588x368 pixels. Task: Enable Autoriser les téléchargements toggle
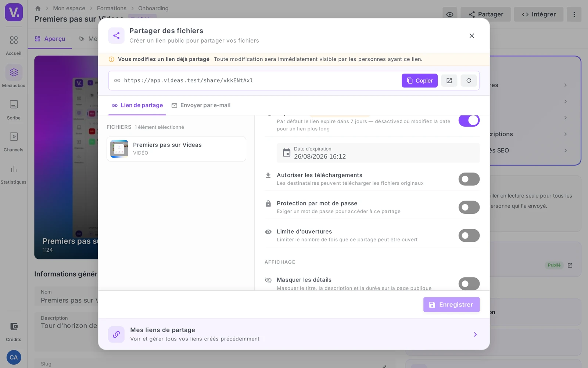469,179
